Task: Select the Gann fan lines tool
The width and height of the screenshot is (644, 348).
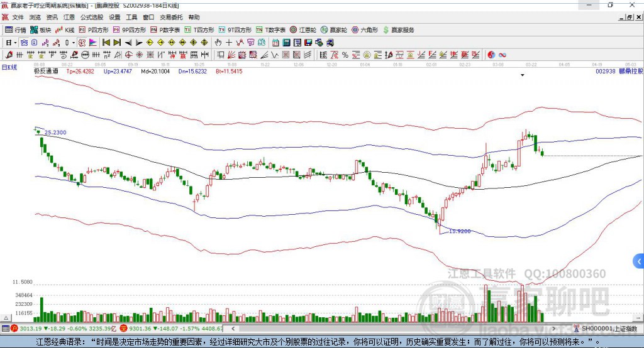Action: pyautogui.click(x=231, y=55)
